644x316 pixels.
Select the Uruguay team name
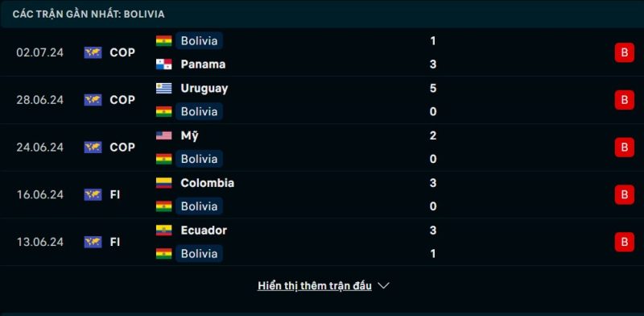coord(204,89)
